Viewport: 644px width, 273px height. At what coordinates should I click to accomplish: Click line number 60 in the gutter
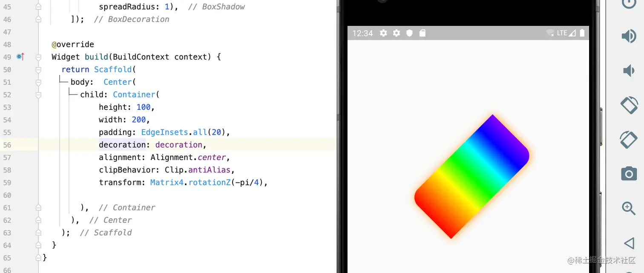[x=7, y=195]
